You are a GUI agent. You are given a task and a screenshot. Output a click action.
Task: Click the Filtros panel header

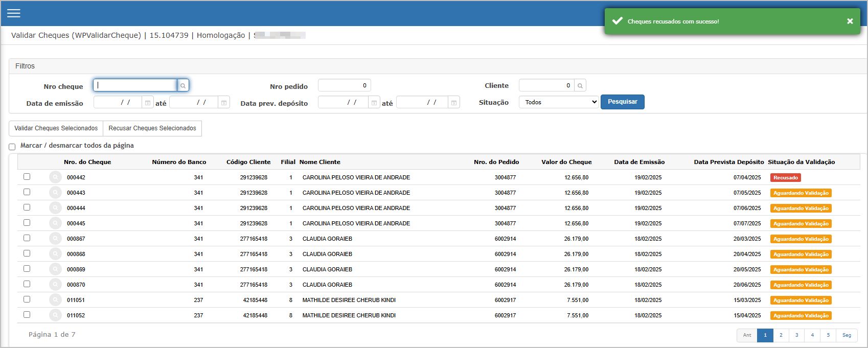(438, 66)
